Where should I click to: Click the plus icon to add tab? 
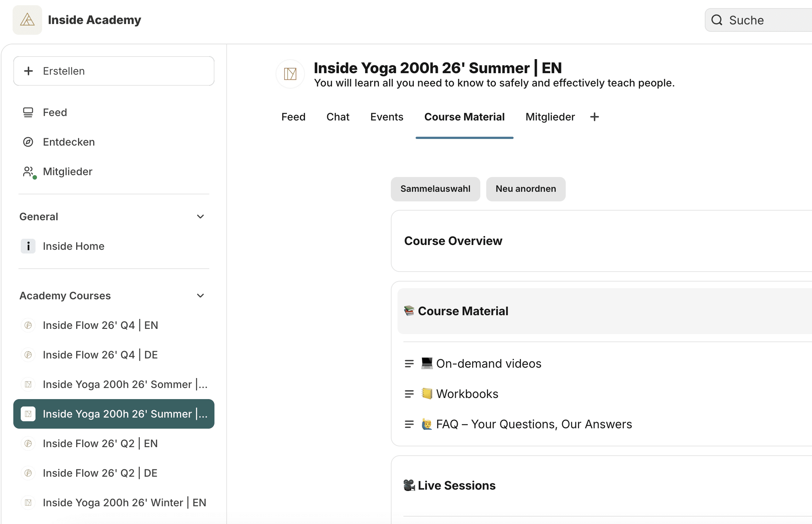pos(594,117)
